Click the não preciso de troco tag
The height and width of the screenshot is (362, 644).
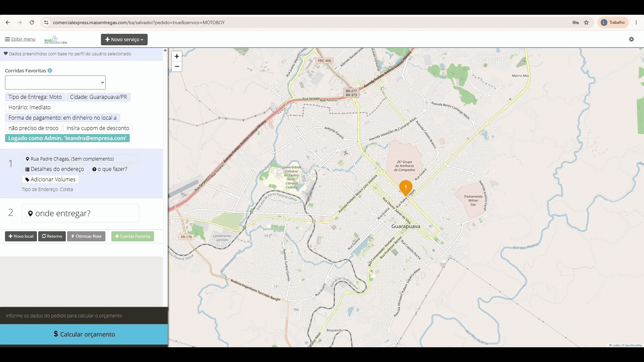(33, 128)
